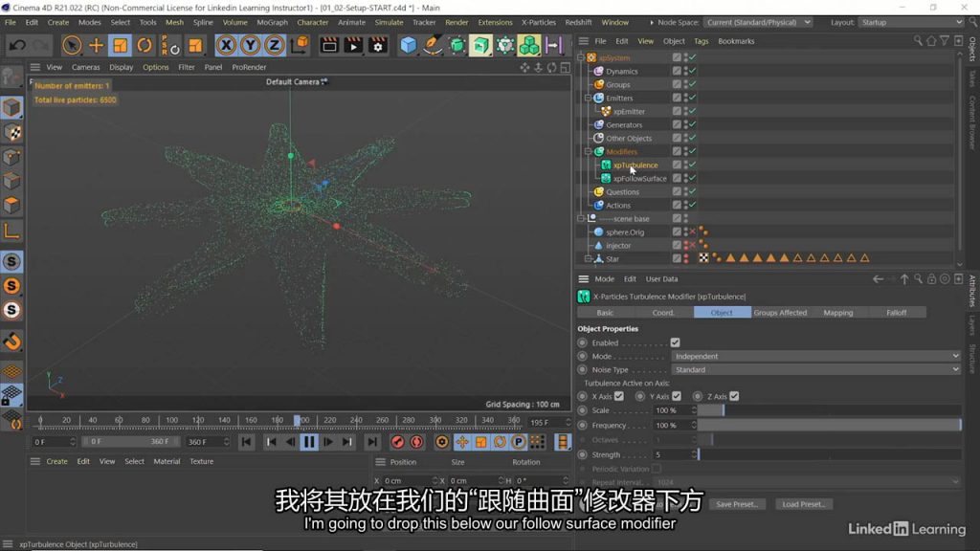Click Attribute Manager up arrow
Viewport: 980px width, 551px height.
(x=904, y=279)
